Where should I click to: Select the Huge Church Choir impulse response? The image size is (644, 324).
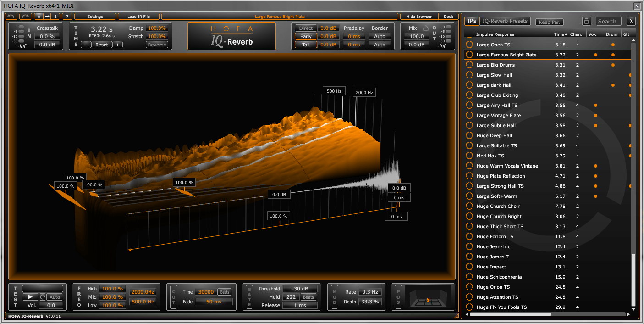point(498,207)
